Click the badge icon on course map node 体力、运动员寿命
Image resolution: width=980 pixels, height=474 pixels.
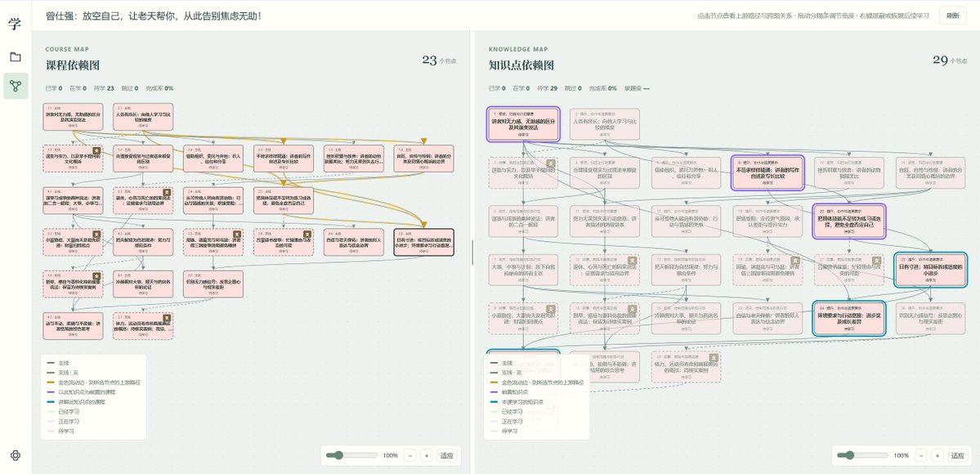167,318
